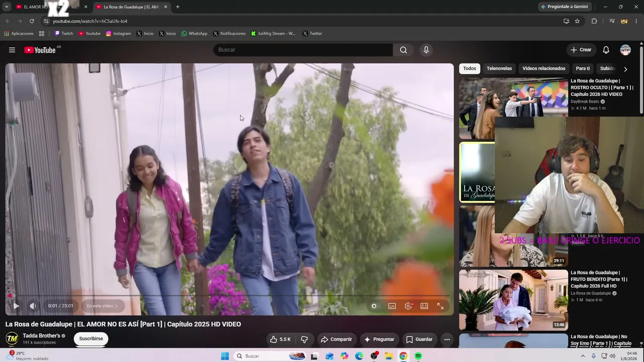Start voice search with the microphone
Screen dimensions: 644x362
(426, 50)
